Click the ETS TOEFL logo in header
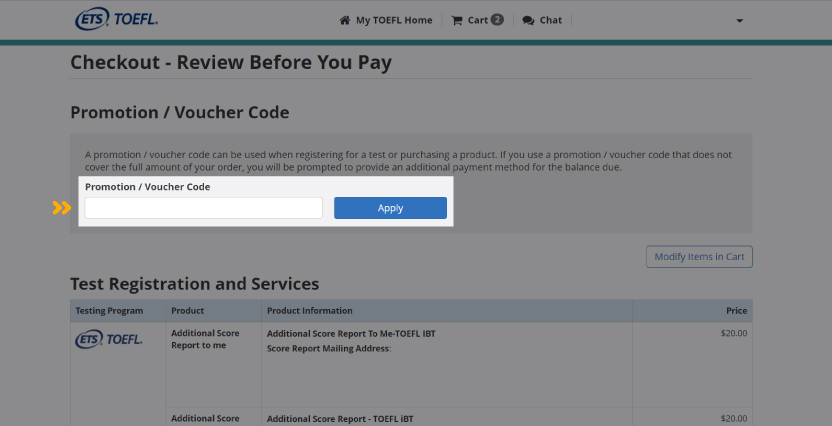 pos(117,19)
